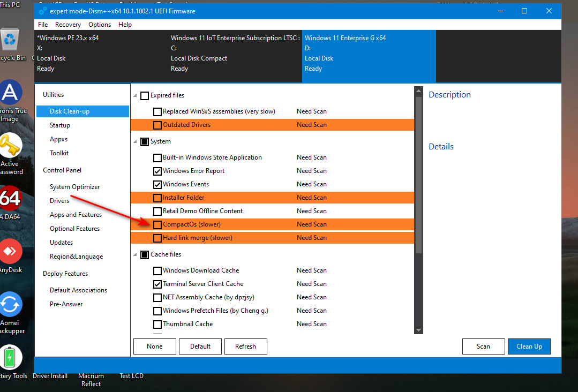578x392 pixels.
Task: Enable Installer Folder checkbox
Action: click(157, 198)
